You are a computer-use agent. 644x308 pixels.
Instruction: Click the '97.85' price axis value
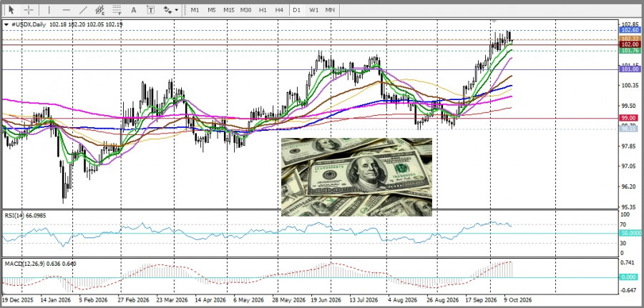point(630,146)
